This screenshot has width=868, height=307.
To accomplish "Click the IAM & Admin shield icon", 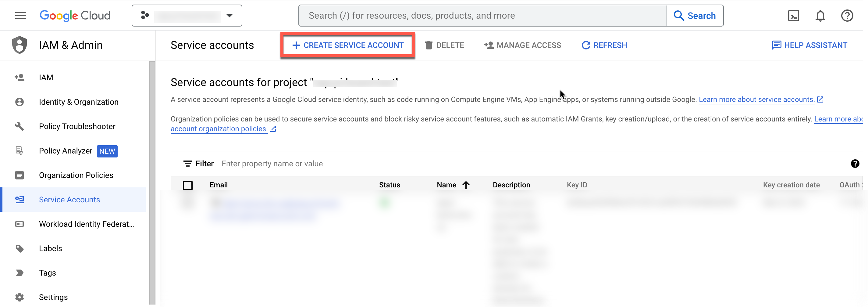I will [x=20, y=45].
